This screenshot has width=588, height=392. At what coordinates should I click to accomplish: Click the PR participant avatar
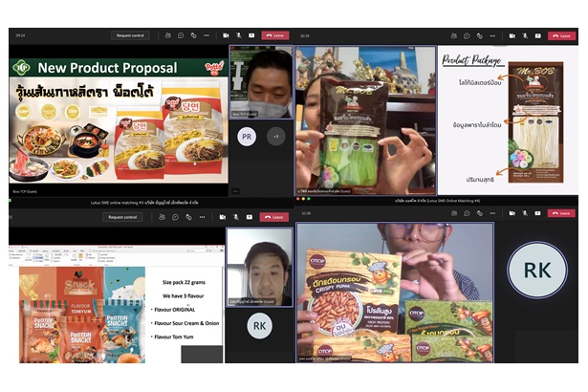pyautogui.click(x=247, y=137)
